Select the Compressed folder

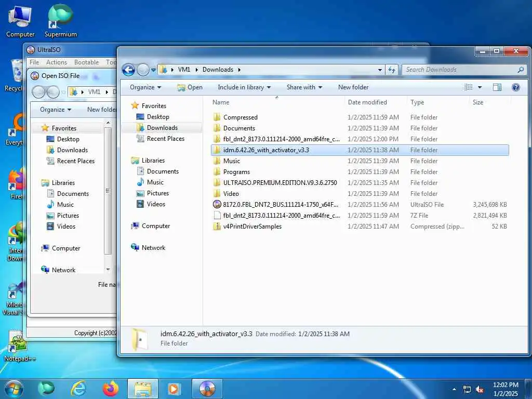(x=360, y=117)
